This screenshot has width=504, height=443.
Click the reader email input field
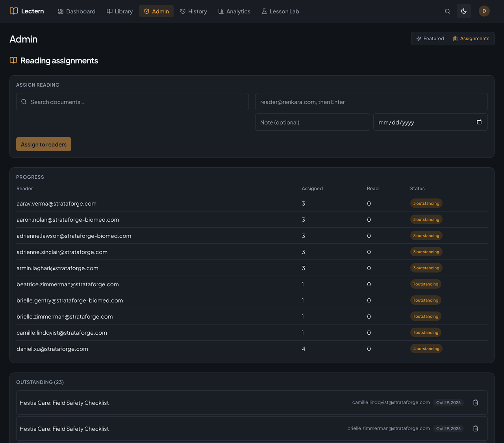371,102
